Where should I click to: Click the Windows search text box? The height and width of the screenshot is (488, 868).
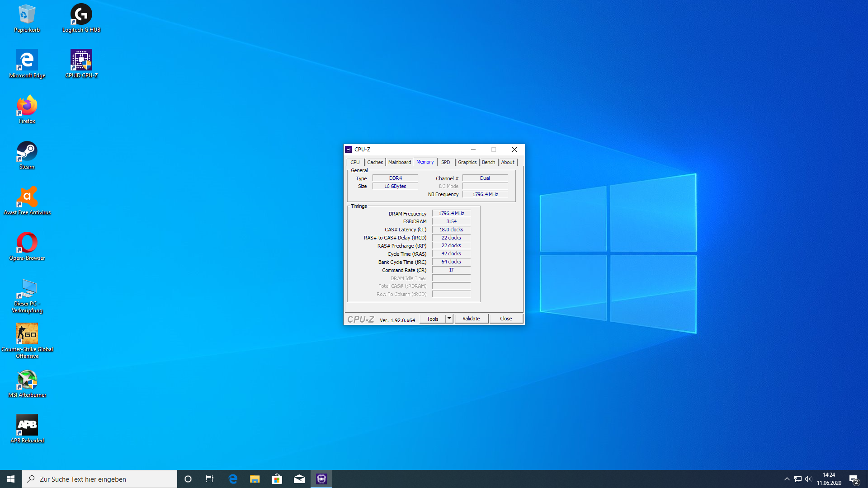(x=99, y=479)
